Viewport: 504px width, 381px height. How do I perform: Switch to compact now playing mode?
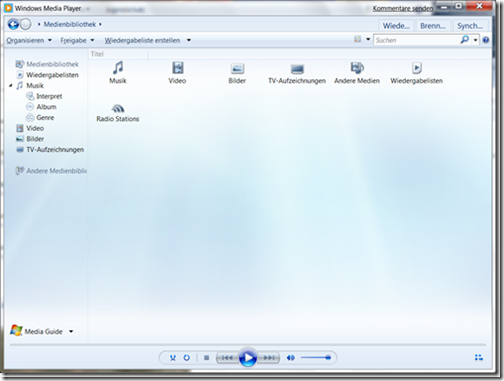(479, 357)
